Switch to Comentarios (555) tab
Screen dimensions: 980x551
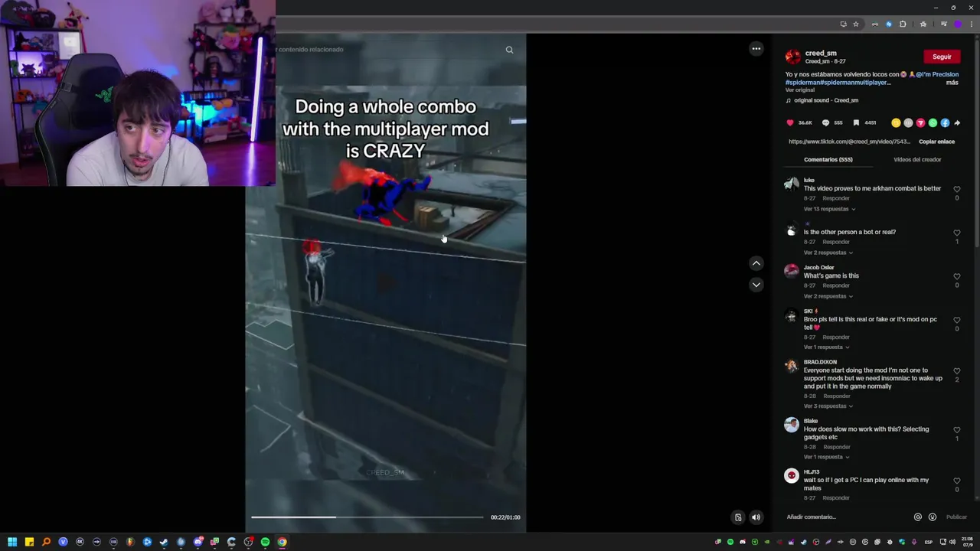828,159
